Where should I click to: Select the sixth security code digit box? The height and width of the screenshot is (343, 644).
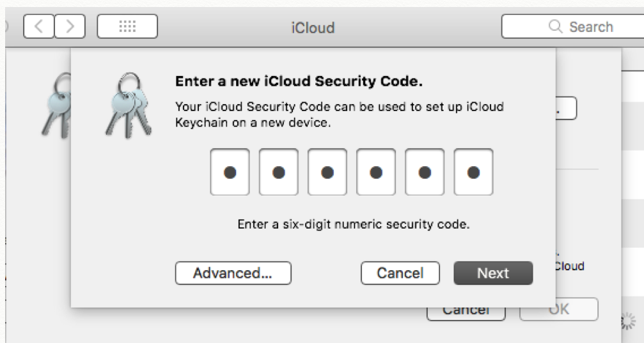point(473,172)
